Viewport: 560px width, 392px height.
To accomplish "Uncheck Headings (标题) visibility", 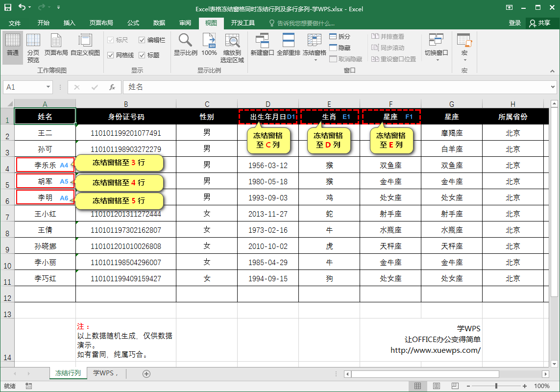I will click(x=142, y=54).
